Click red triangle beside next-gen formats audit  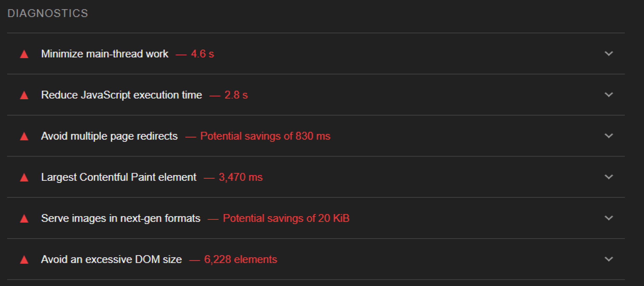click(24, 218)
